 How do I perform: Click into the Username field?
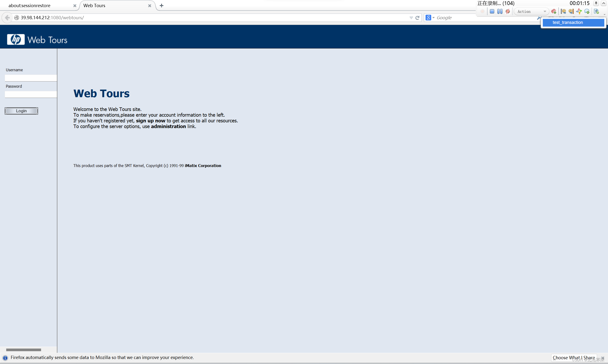[x=31, y=78]
